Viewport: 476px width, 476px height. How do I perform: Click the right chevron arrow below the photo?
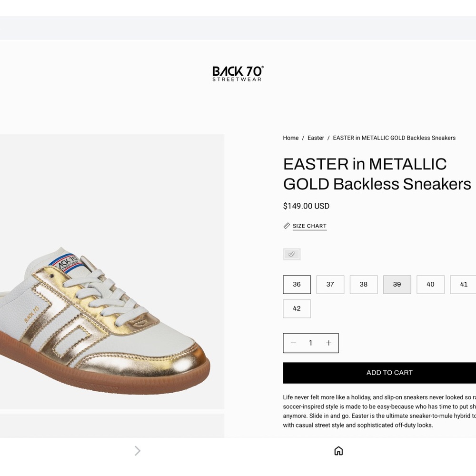coord(137,450)
